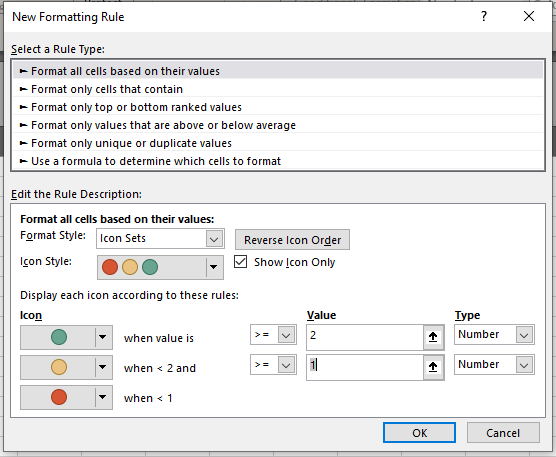Click the range selector arrow beside value 1
This screenshot has width=556, height=457.
click(x=433, y=367)
